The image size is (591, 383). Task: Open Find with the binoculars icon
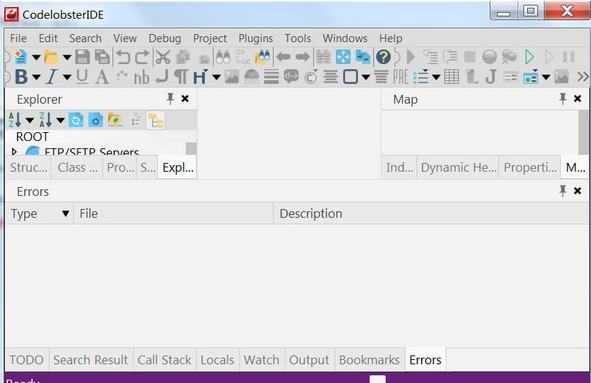click(223, 57)
